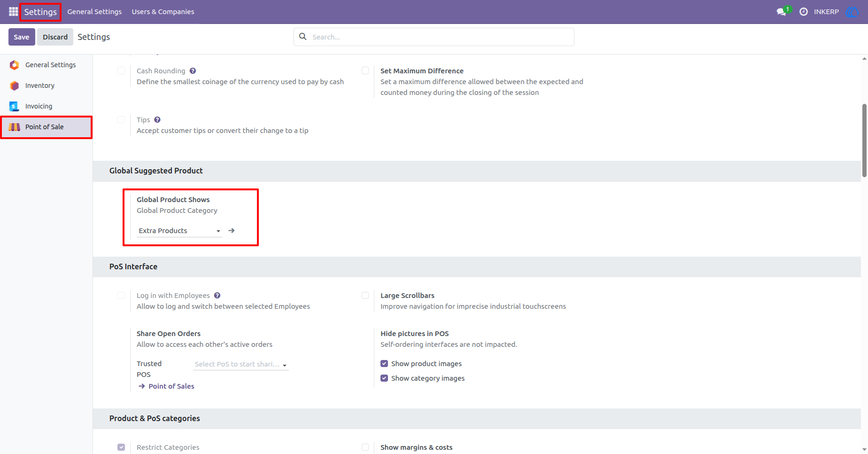This screenshot has width=868, height=454.
Task: Click the Inventory sidebar icon
Action: point(15,86)
